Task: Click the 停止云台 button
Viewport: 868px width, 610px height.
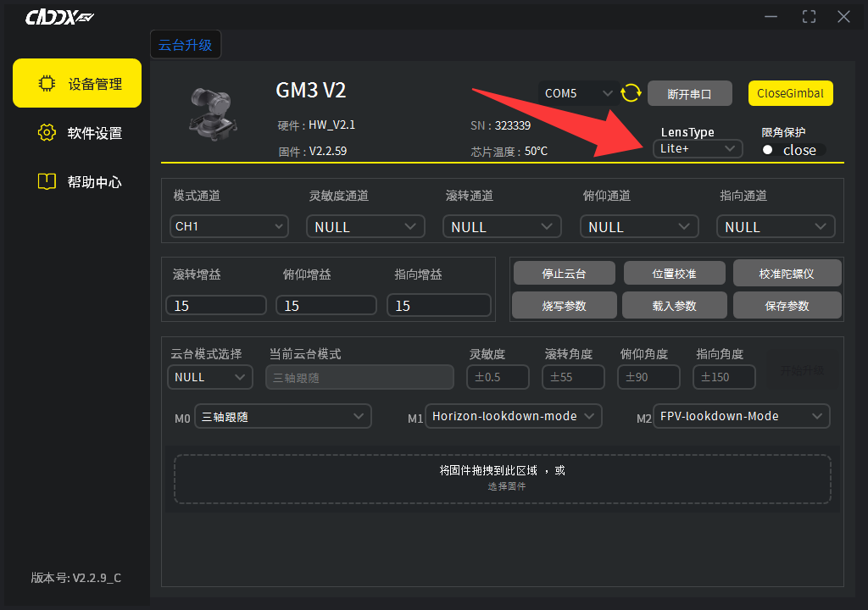Action: point(564,274)
